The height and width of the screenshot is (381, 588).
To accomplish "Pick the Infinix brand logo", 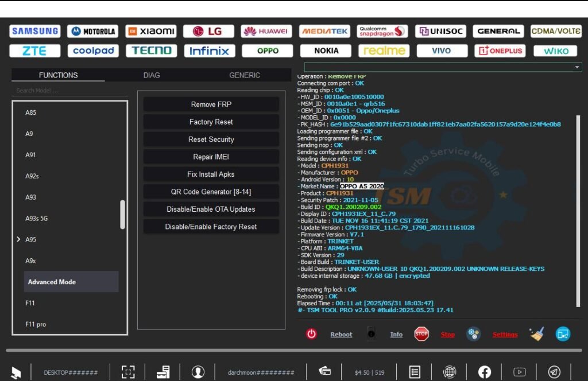I will 209,50.
